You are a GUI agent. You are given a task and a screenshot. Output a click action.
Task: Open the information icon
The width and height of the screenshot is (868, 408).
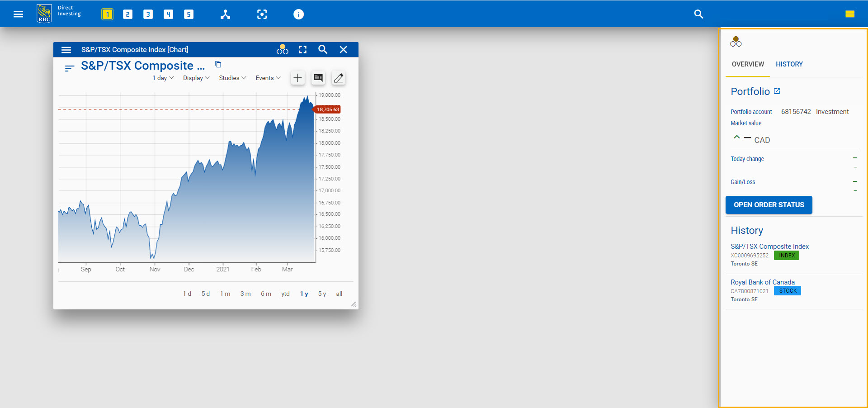click(298, 14)
